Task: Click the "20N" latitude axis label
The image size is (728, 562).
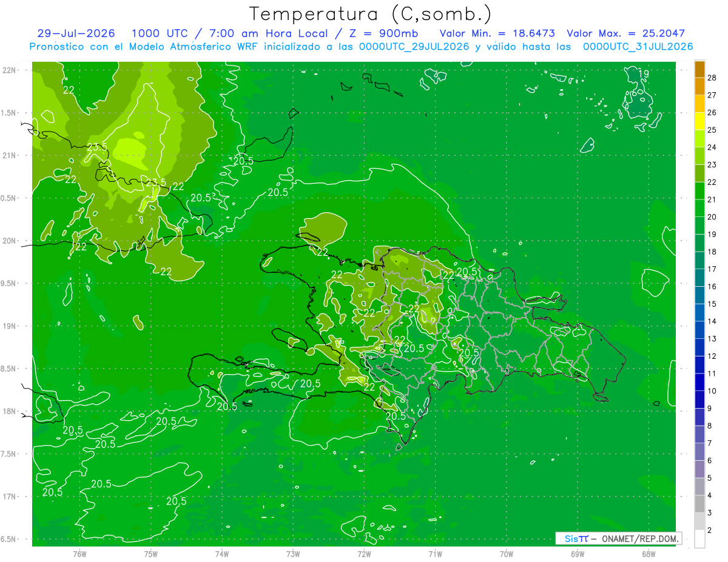Action: [x=9, y=241]
